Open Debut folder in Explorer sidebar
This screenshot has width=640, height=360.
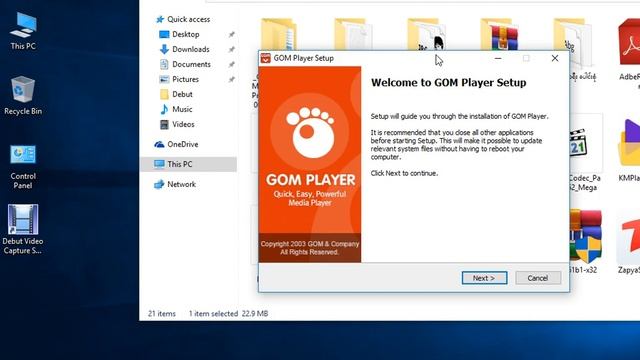[x=182, y=94]
